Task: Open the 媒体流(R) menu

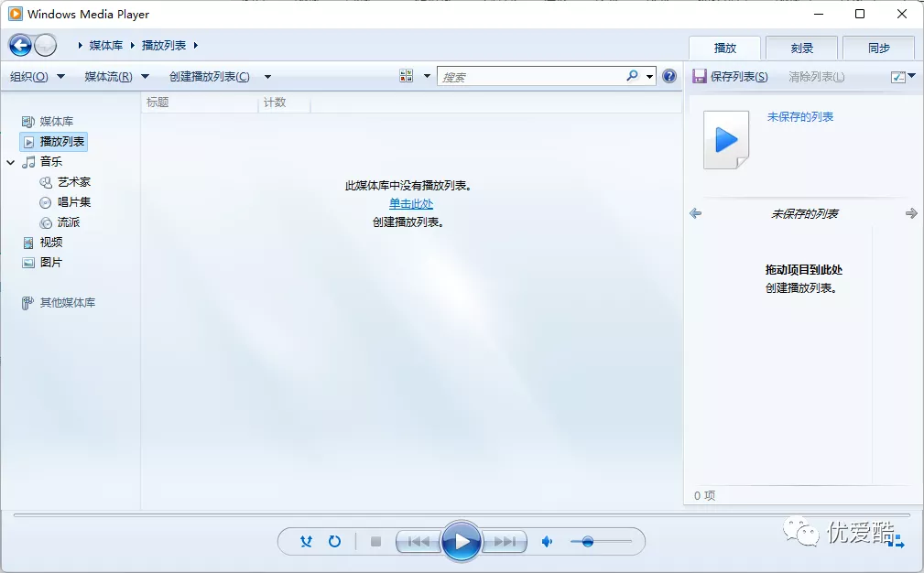Action: (x=116, y=77)
